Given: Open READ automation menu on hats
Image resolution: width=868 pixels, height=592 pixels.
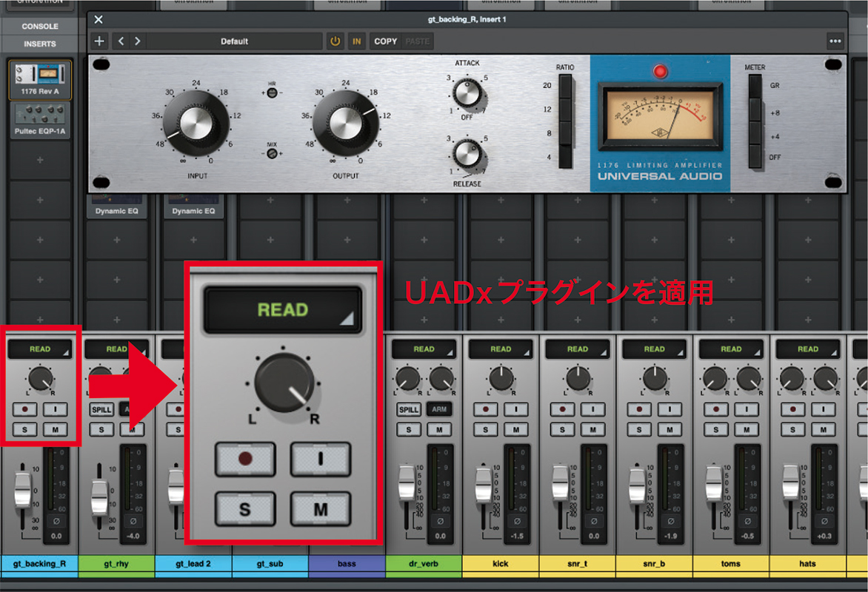Looking at the screenshot, I should pos(808,349).
